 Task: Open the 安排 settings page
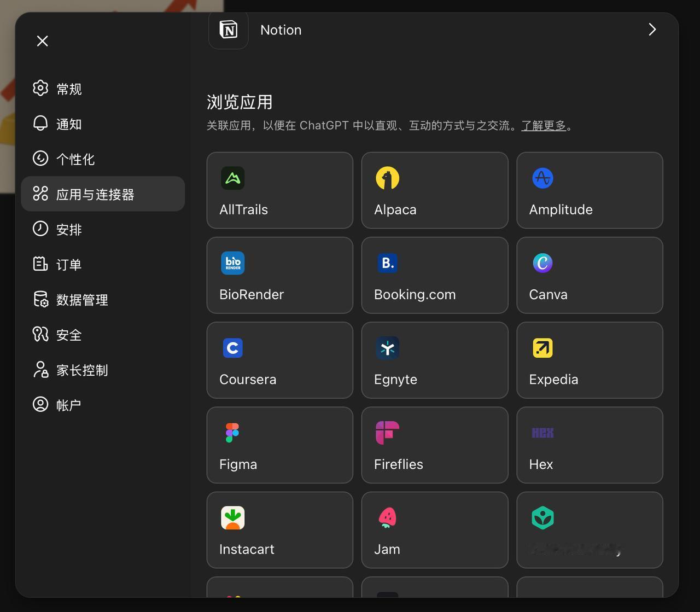[103, 229]
